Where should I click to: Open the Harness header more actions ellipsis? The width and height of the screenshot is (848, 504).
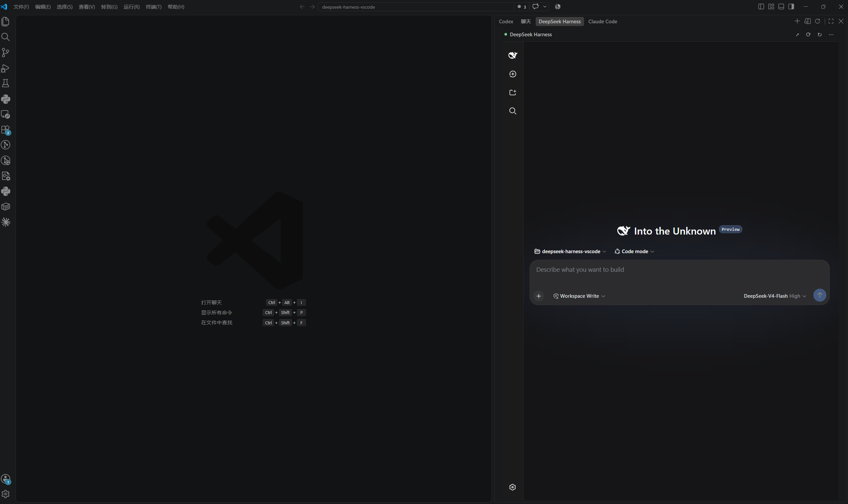pos(831,35)
